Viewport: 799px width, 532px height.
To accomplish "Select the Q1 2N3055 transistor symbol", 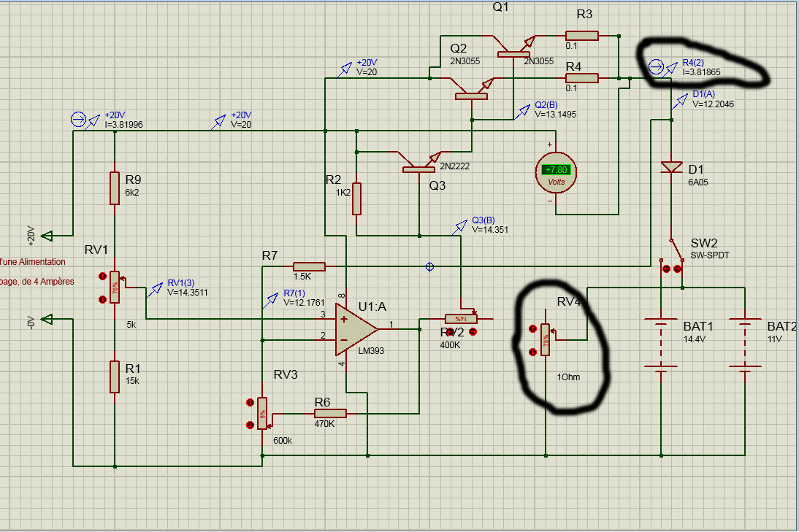I will (513, 46).
